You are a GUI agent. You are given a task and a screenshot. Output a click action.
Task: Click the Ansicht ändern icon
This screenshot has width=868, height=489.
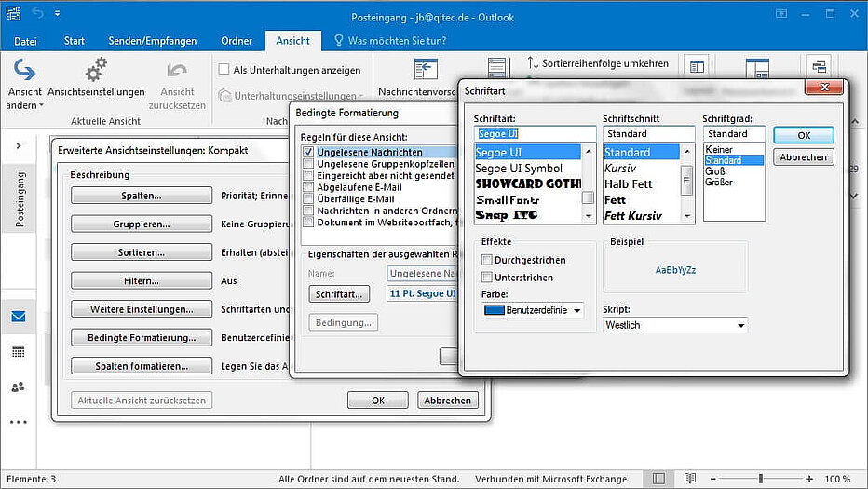click(24, 70)
